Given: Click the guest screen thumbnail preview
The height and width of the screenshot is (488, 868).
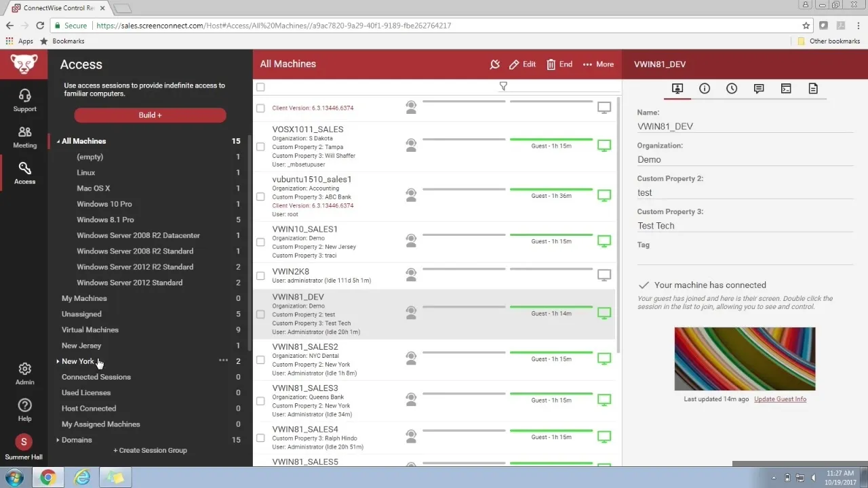Looking at the screenshot, I should click(745, 359).
